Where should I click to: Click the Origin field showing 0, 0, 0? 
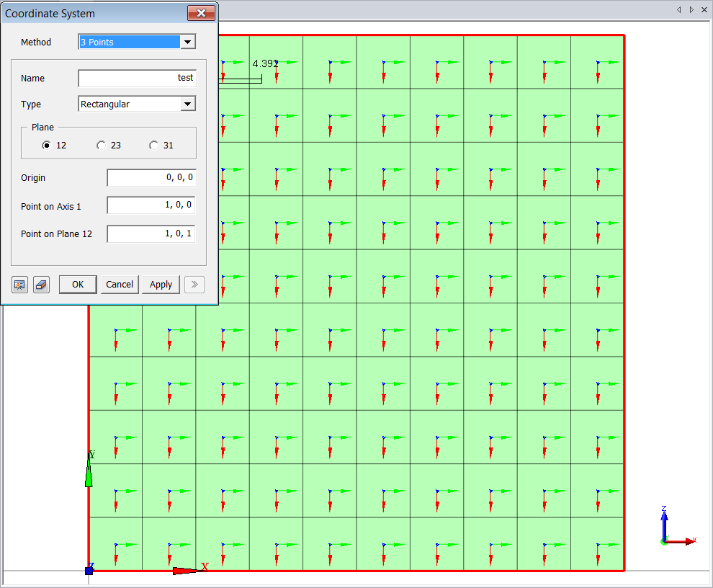[x=151, y=177]
